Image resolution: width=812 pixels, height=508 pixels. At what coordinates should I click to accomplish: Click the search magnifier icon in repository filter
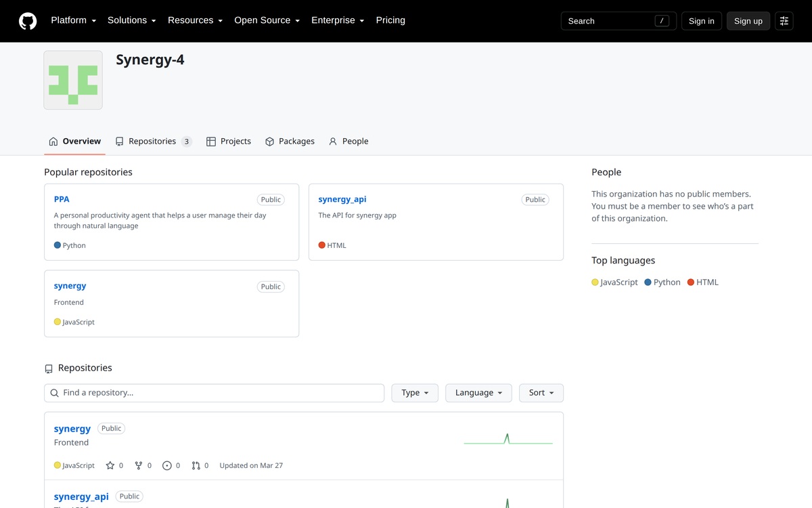click(x=55, y=393)
